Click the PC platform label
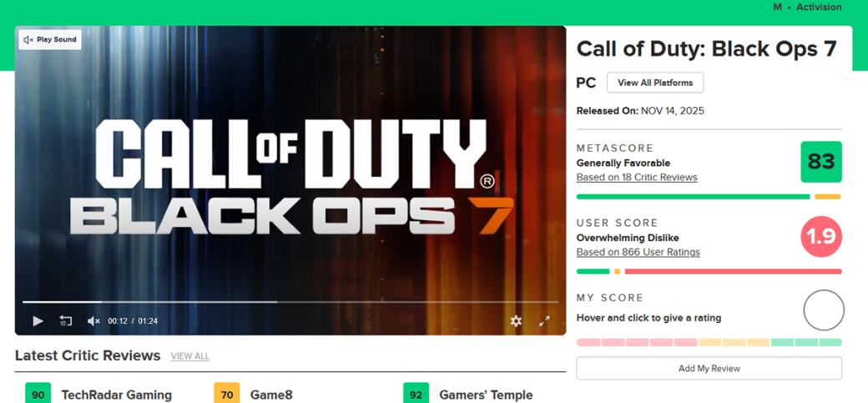 click(586, 83)
